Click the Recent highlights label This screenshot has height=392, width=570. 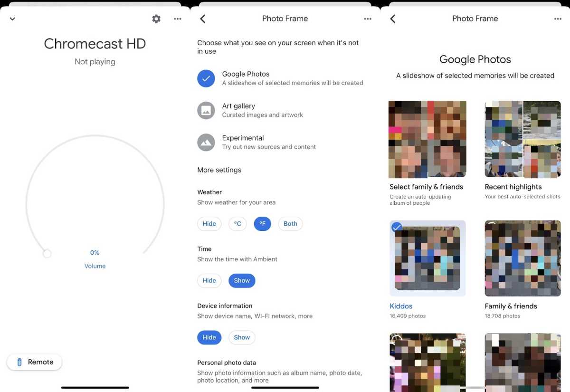coord(513,187)
